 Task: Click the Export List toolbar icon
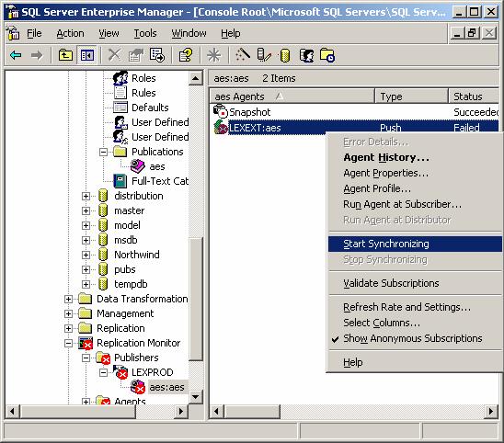click(157, 55)
